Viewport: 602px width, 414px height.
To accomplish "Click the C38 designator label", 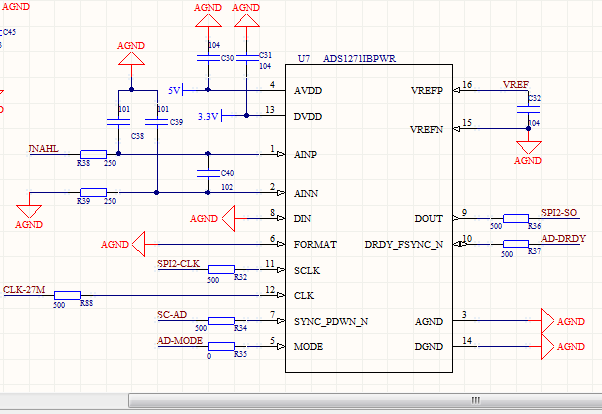I will [x=137, y=136].
